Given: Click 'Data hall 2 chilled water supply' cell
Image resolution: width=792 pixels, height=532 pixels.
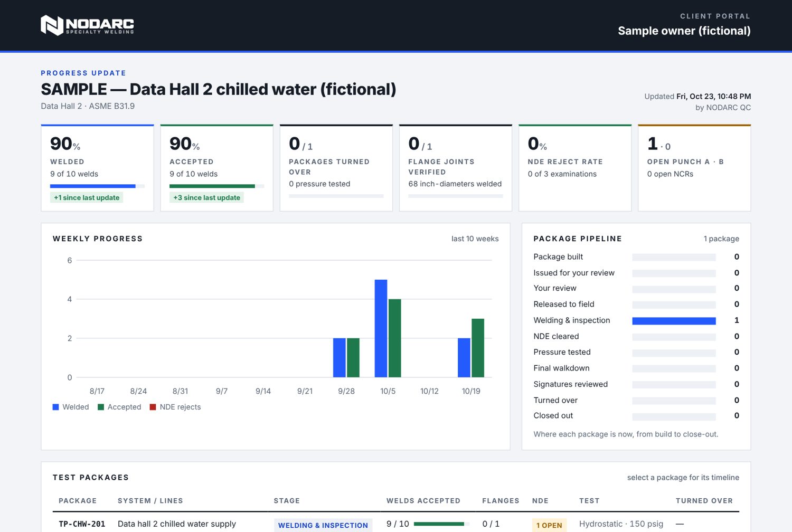Looking at the screenshot, I should [177, 524].
